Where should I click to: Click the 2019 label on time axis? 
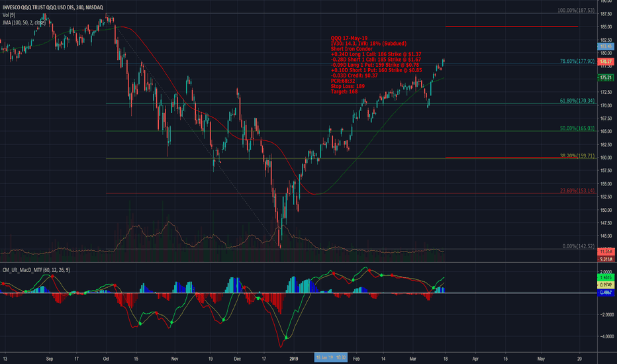(294, 359)
